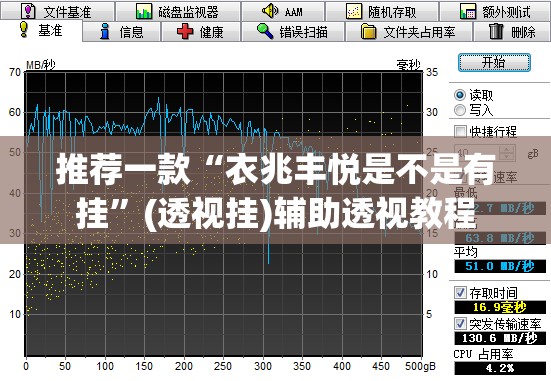Enable the 快捷行程 checkbox
The height and width of the screenshot is (381, 551).
[460, 131]
